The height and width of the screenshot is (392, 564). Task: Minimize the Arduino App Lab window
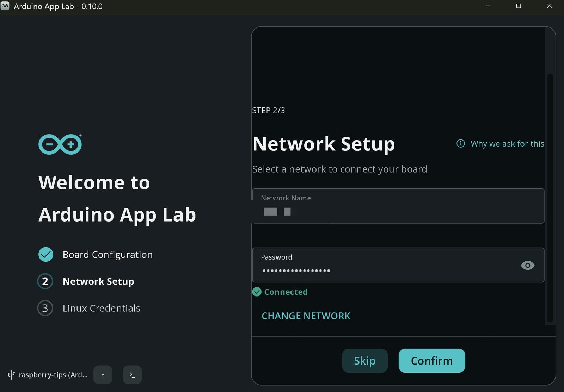click(488, 6)
